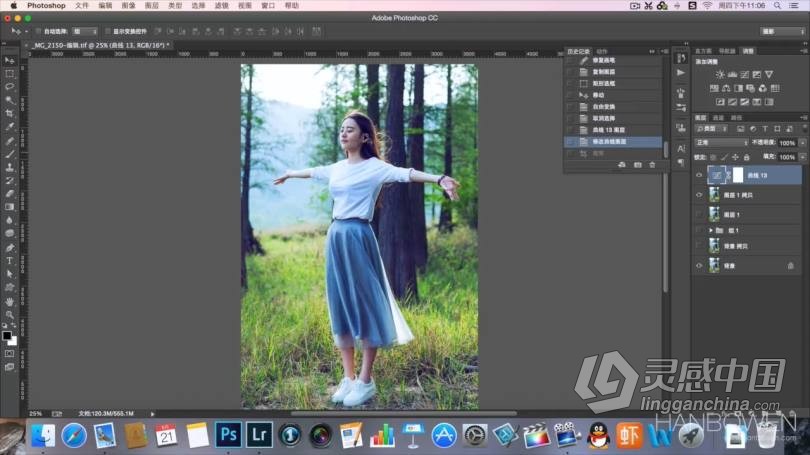Hide the Layer 1 copy layer
The width and height of the screenshot is (810, 455).
tap(699, 195)
